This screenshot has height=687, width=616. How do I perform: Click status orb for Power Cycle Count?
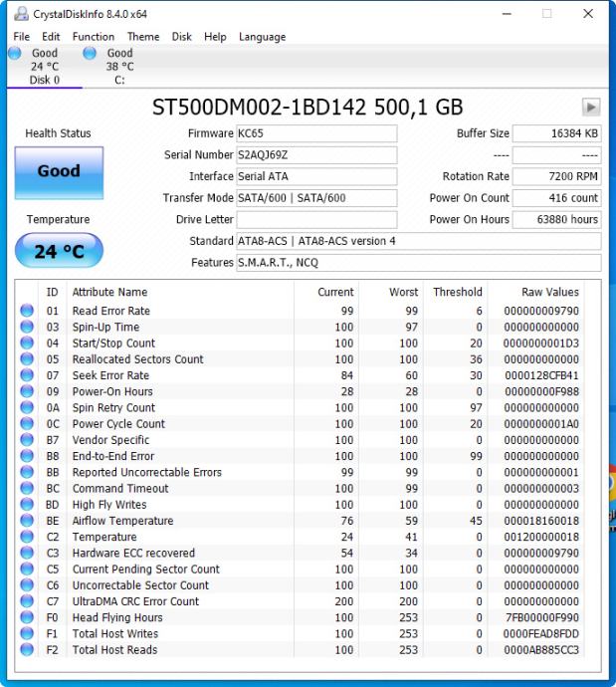[27, 423]
